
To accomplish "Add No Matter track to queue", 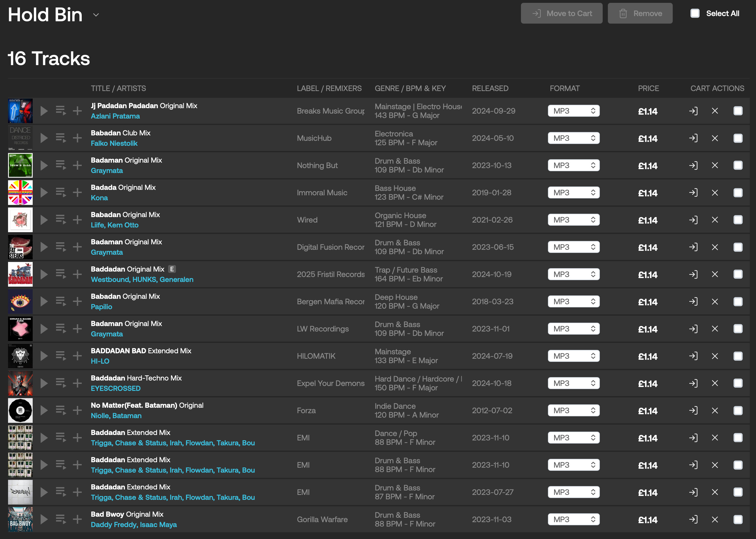I will click(61, 411).
